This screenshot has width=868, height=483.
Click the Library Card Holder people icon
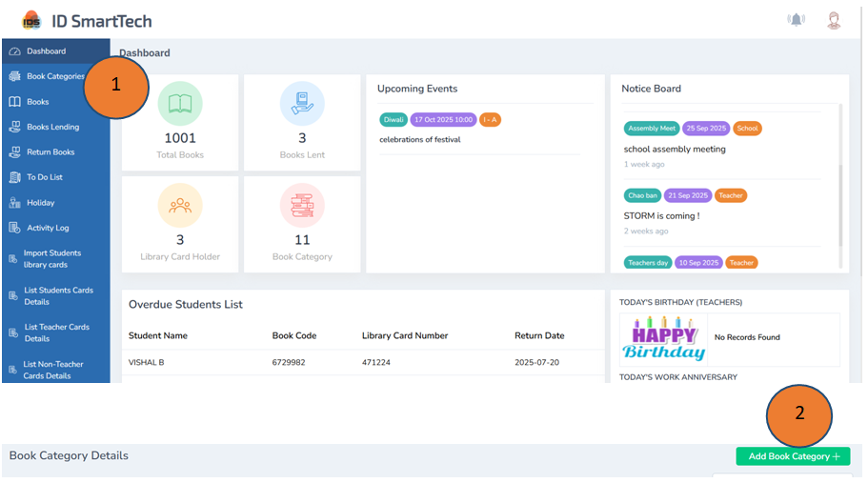click(x=180, y=206)
